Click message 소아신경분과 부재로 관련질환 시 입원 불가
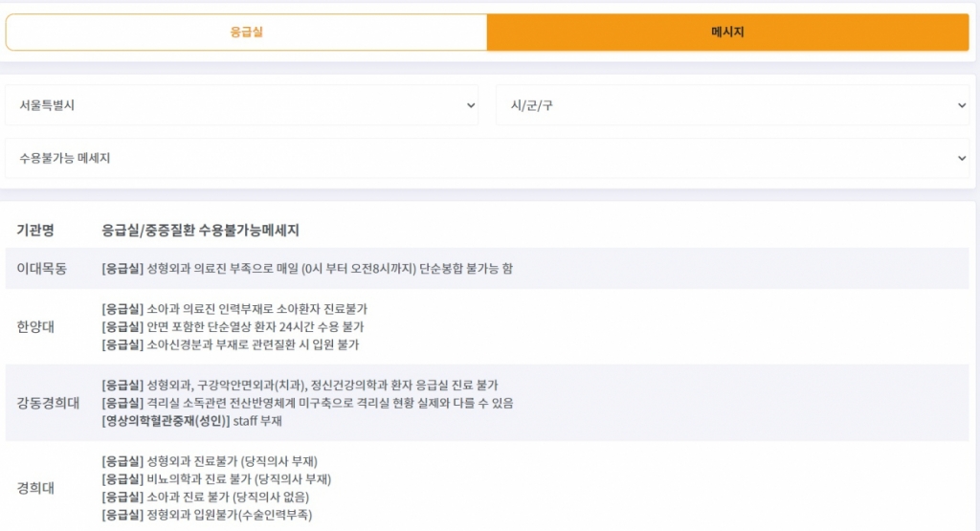 pyautogui.click(x=231, y=344)
